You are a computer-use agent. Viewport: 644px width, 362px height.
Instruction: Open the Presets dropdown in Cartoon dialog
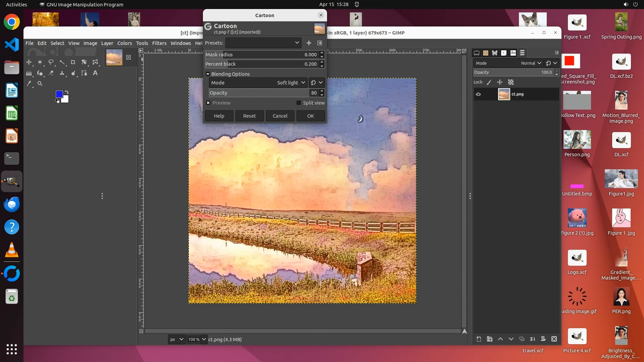pyautogui.click(x=263, y=43)
